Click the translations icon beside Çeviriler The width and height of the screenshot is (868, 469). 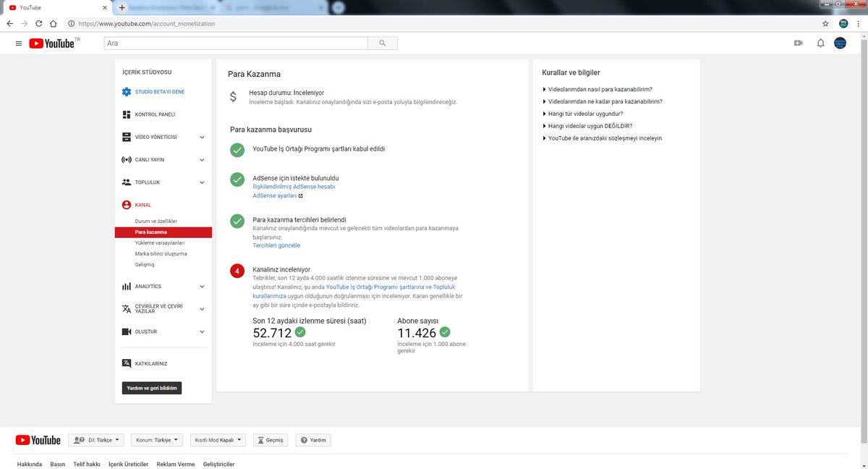coord(127,309)
